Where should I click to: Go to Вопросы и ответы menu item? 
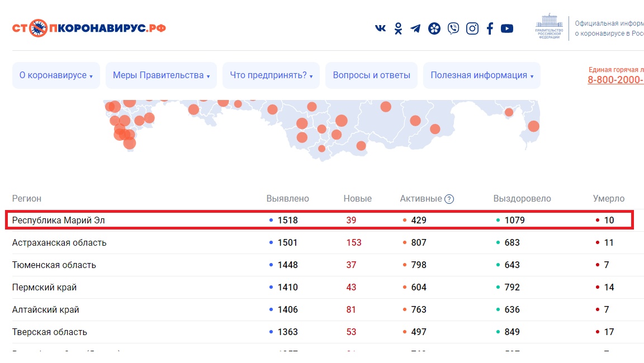[x=371, y=75]
